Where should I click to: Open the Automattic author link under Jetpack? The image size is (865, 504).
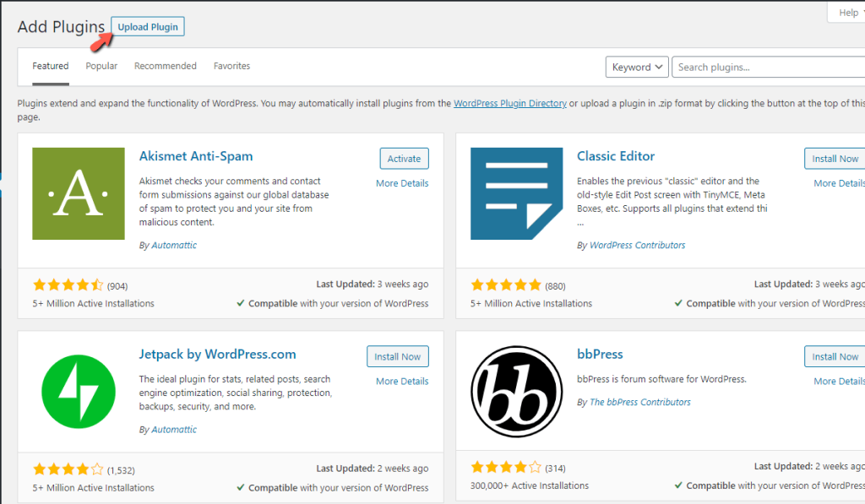pyautogui.click(x=174, y=429)
